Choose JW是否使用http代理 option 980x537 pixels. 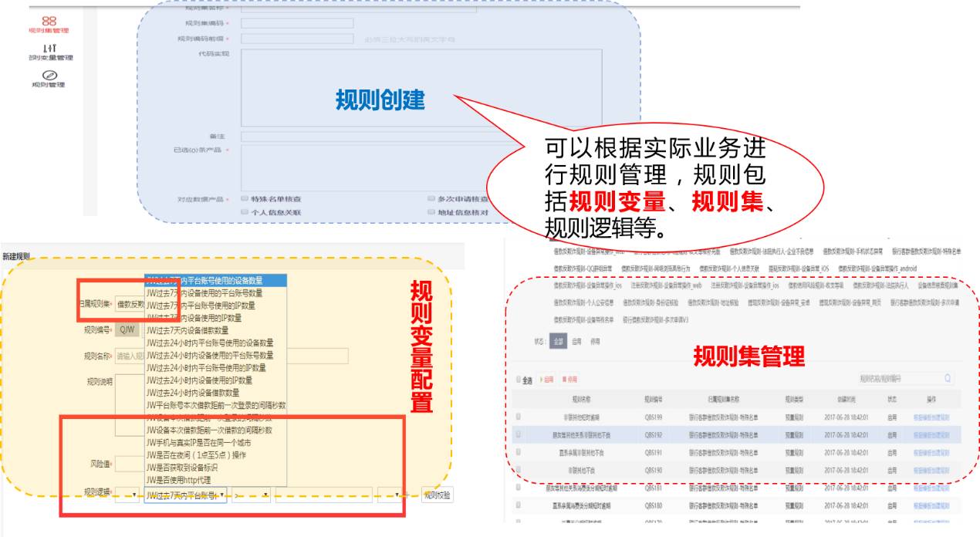[215, 479]
